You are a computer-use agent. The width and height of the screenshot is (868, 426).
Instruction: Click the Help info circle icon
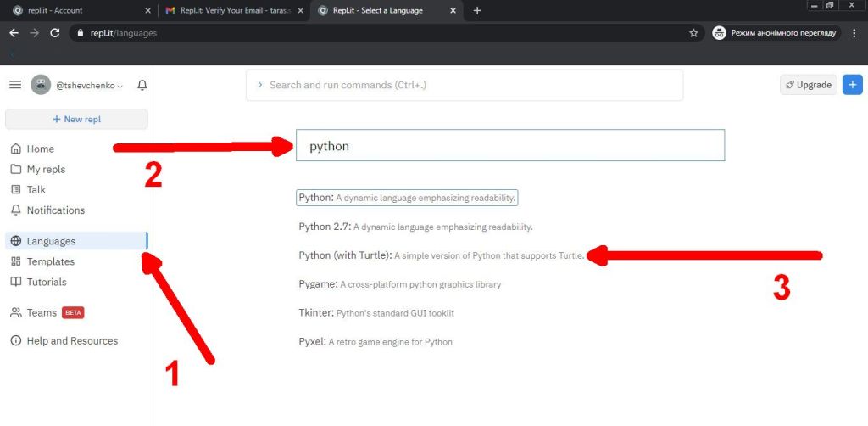[x=16, y=340]
